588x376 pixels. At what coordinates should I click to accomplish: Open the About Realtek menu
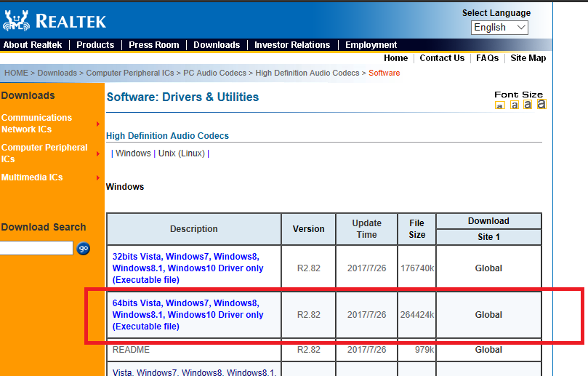pyautogui.click(x=33, y=45)
